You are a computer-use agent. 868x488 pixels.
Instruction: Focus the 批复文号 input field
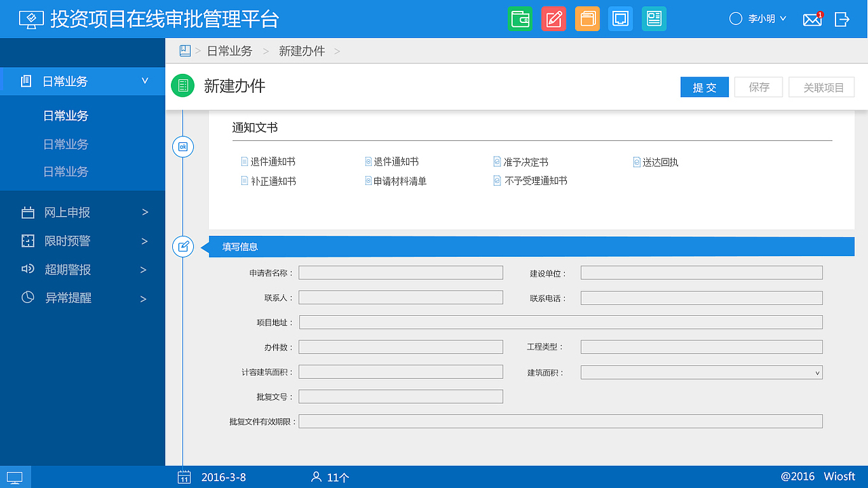(401, 396)
